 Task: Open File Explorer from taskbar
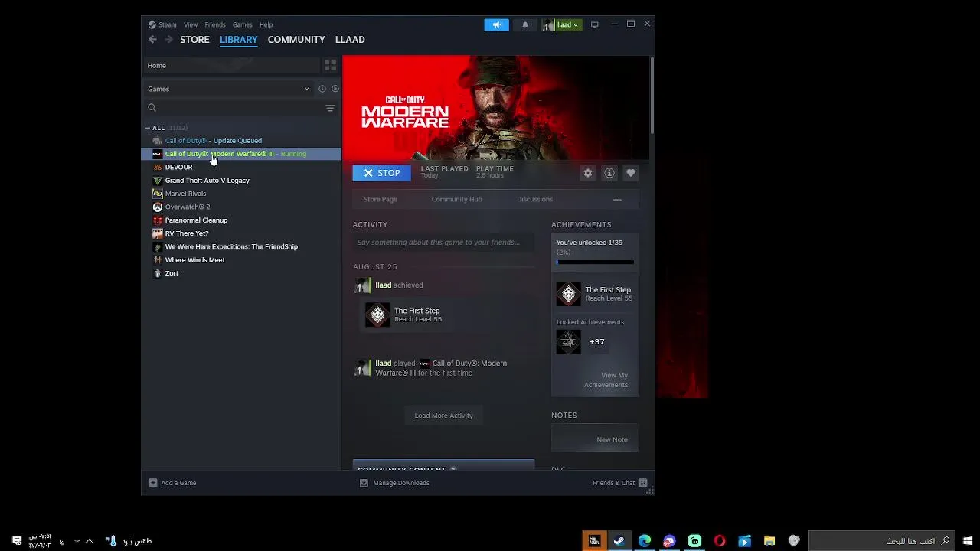(769, 541)
